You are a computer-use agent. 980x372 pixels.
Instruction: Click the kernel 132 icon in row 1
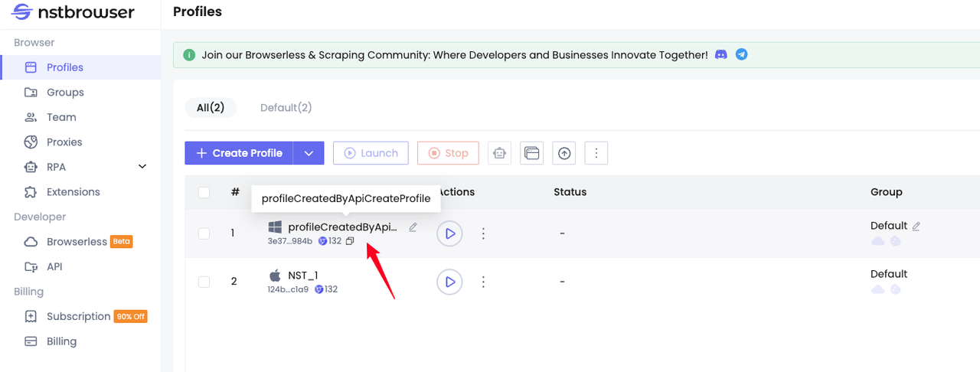(x=322, y=241)
